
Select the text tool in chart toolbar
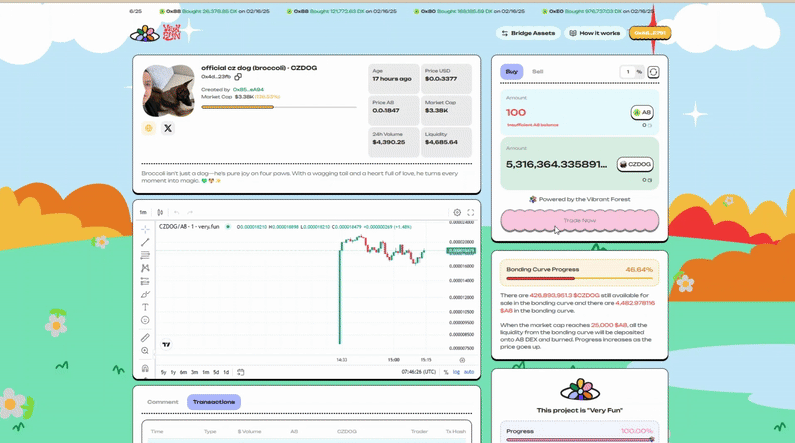click(x=145, y=307)
